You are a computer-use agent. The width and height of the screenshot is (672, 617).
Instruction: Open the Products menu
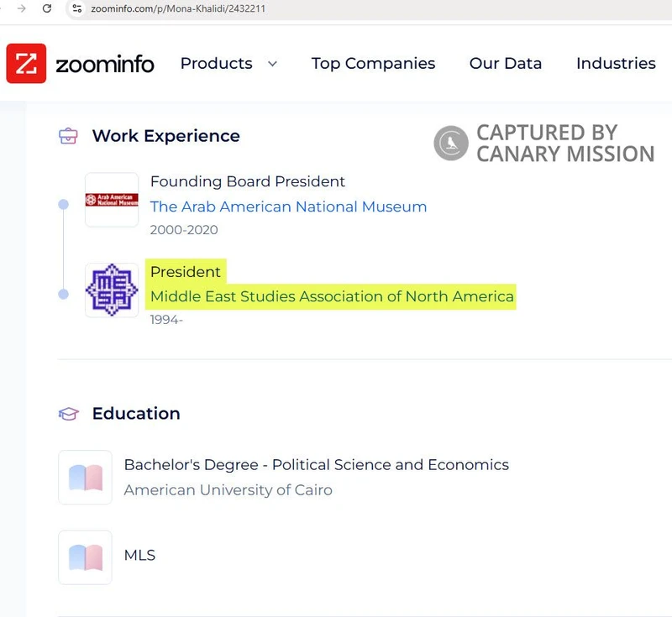216,64
